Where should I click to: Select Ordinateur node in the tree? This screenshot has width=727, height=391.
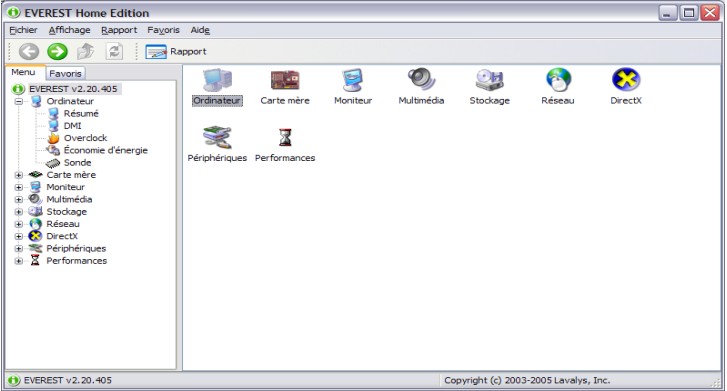(x=70, y=101)
